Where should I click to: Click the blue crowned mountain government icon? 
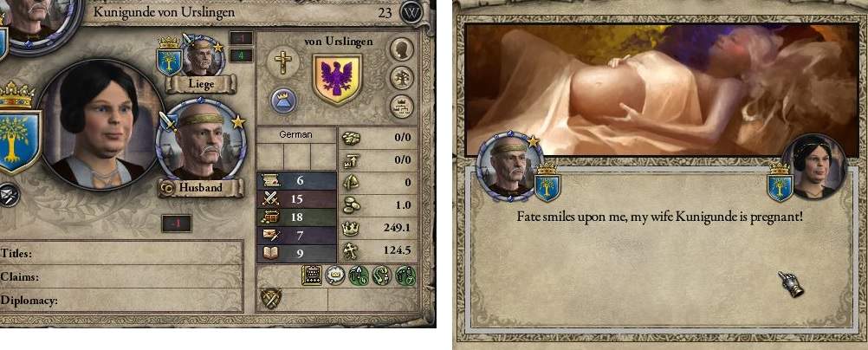pyautogui.click(x=283, y=101)
